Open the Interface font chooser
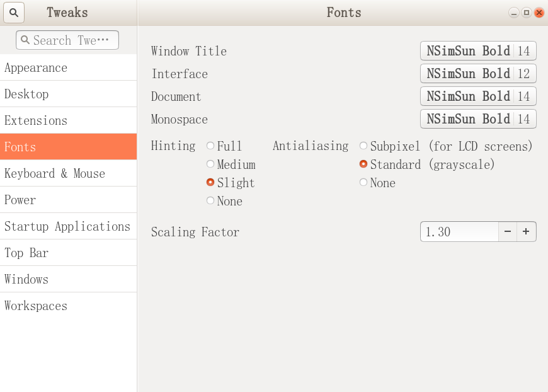The width and height of the screenshot is (548, 392). tap(478, 74)
